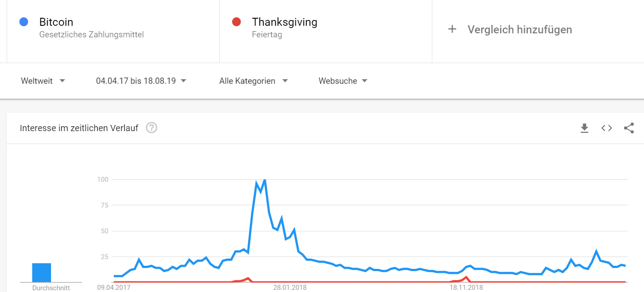Share the interest over time chart

coord(629,128)
